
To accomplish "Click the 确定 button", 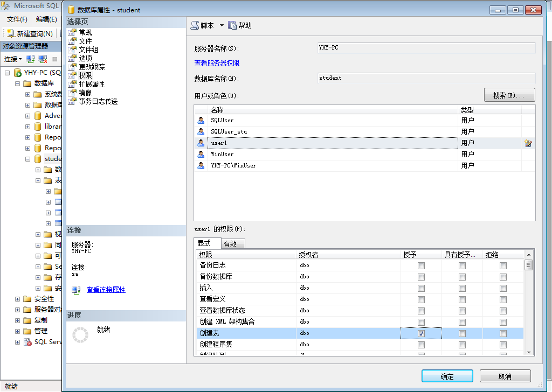I will pyautogui.click(x=447, y=376).
